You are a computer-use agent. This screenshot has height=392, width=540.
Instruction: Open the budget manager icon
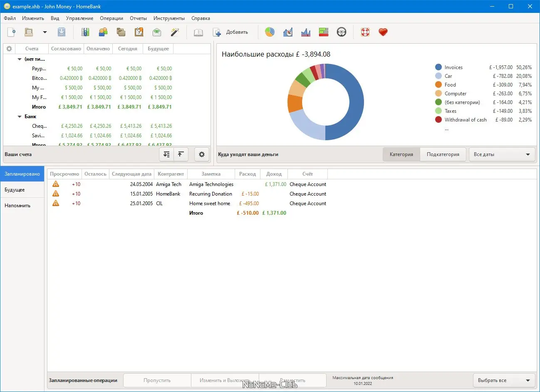tap(157, 32)
